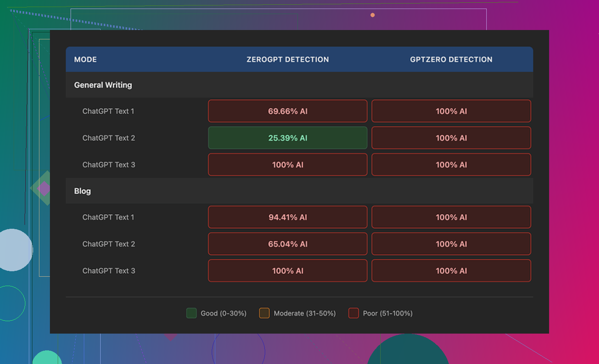This screenshot has height=364, width=599.
Task: Click GPTZero 100% AI cell for Blog Text 1
Action: pyautogui.click(x=451, y=217)
